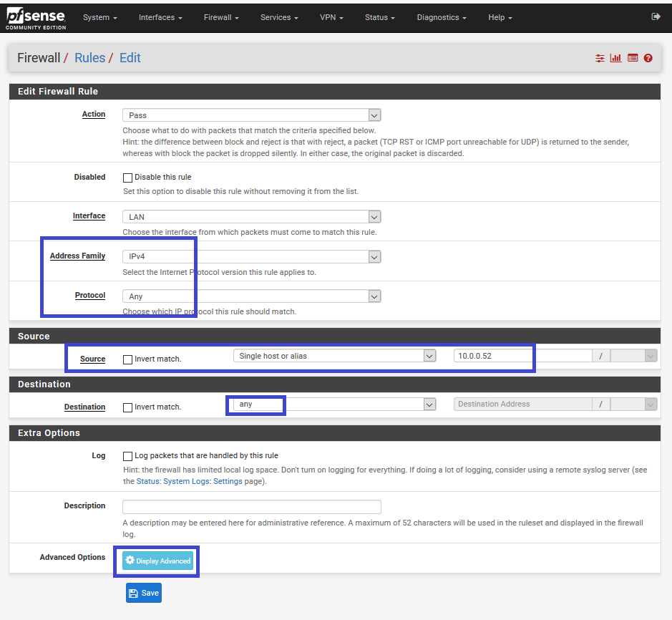The width and height of the screenshot is (672, 620).
Task: Open related settings sliders icon
Action: pyautogui.click(x=600, y=58)
